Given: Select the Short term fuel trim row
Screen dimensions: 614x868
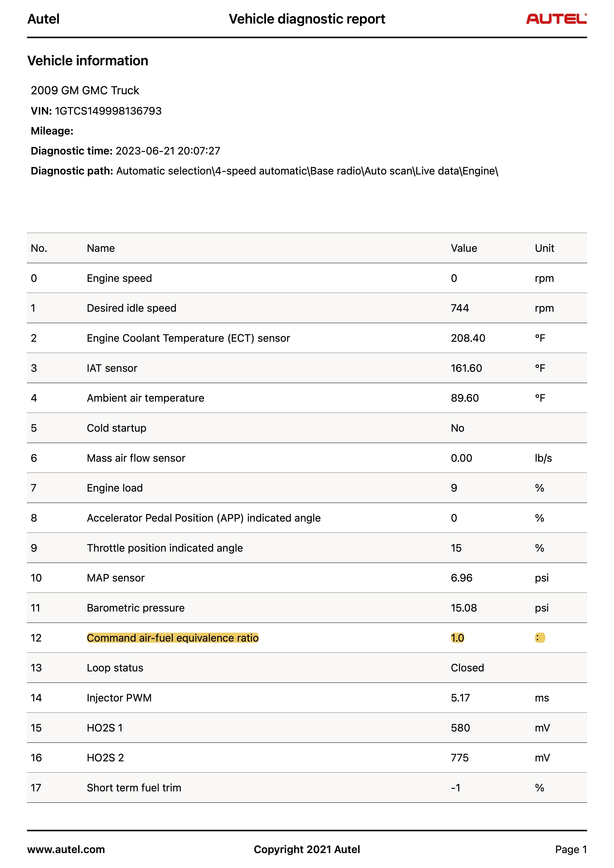Looking at the screenshot, I should [134, 788].
